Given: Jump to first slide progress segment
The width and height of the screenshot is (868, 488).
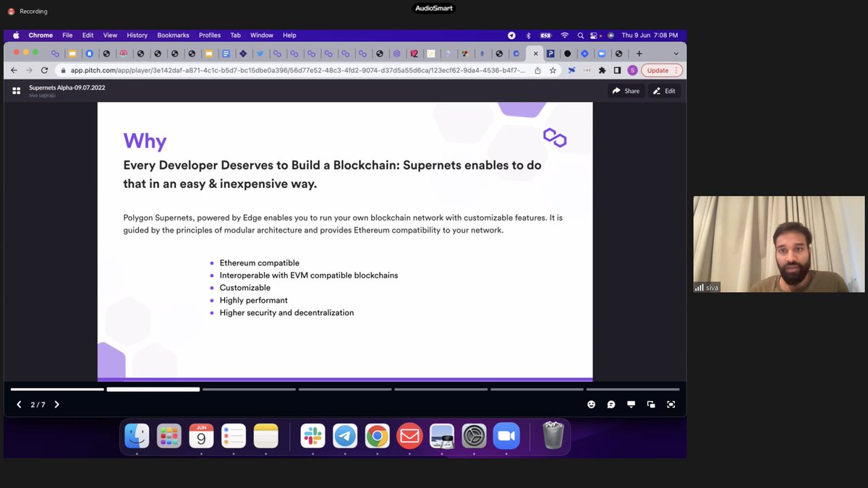Looking at the screenshot, I should [57, 389].
